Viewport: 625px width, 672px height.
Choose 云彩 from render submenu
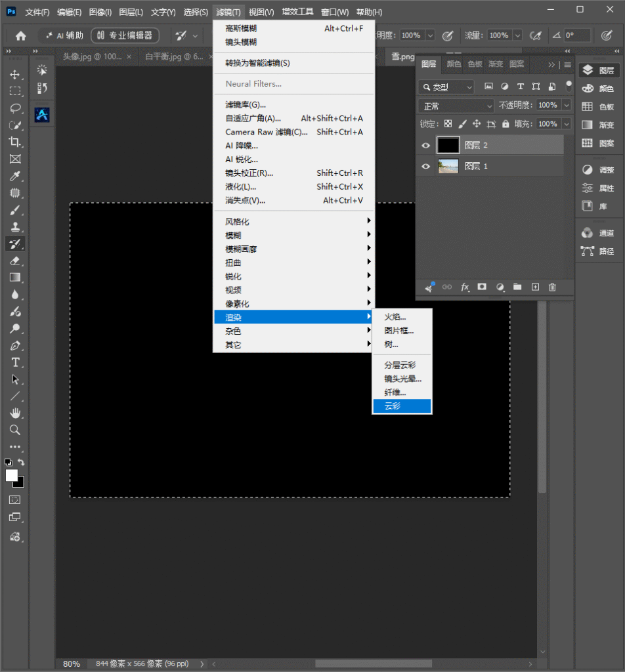point(402,406)
